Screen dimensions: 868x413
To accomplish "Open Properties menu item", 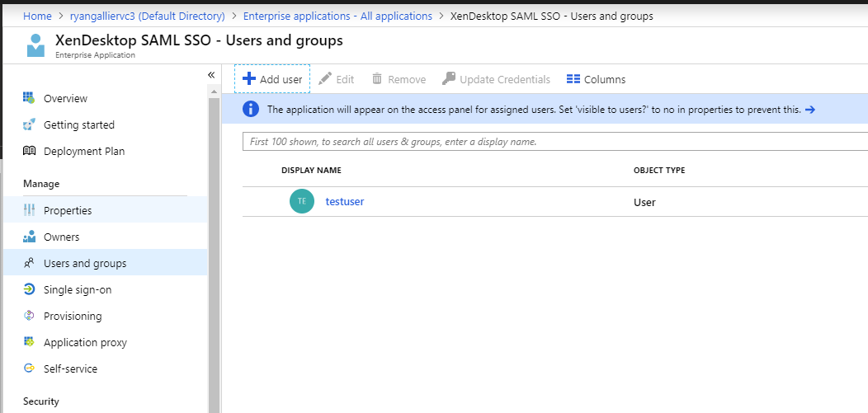I will click(x=105, y=210).
